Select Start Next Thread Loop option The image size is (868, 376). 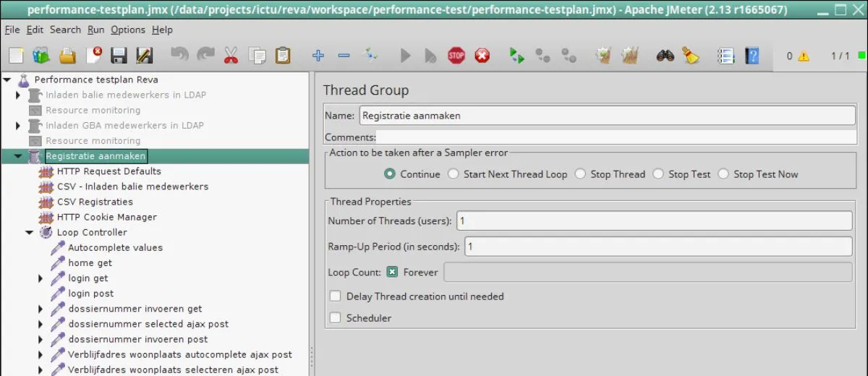453,174
